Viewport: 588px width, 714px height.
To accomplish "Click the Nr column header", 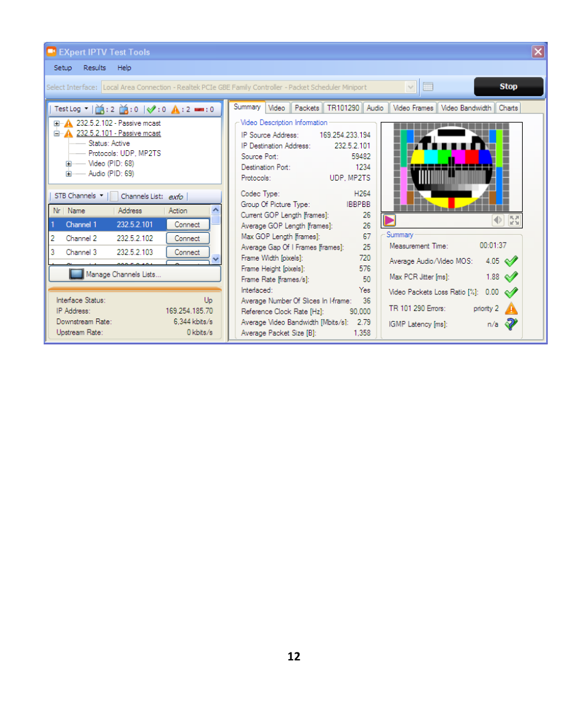I will coord(57,211).
